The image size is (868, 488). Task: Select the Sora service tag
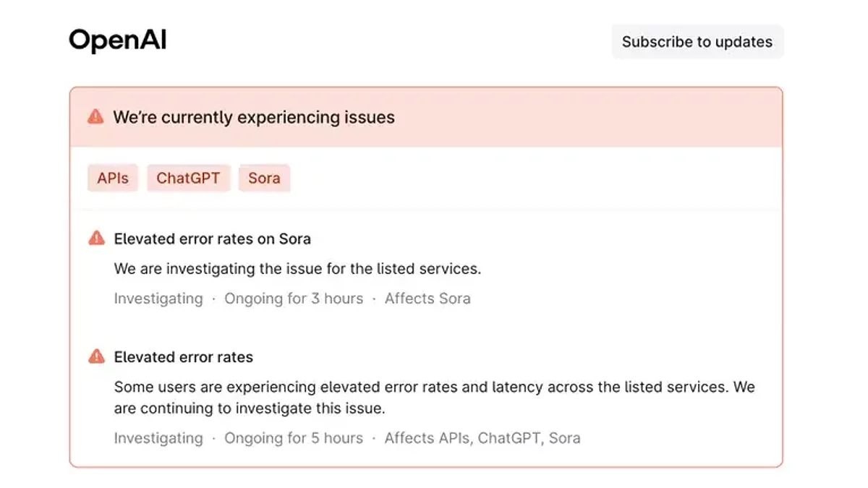(x=264, y=178)
